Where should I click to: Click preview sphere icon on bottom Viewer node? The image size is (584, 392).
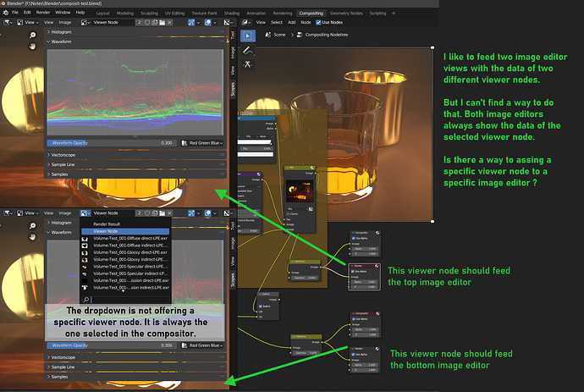coord(377,349)
